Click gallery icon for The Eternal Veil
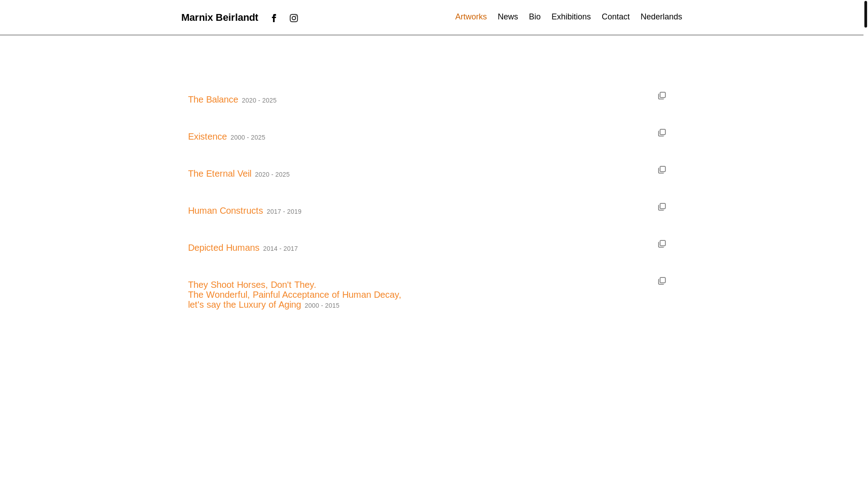 (662, 169)
